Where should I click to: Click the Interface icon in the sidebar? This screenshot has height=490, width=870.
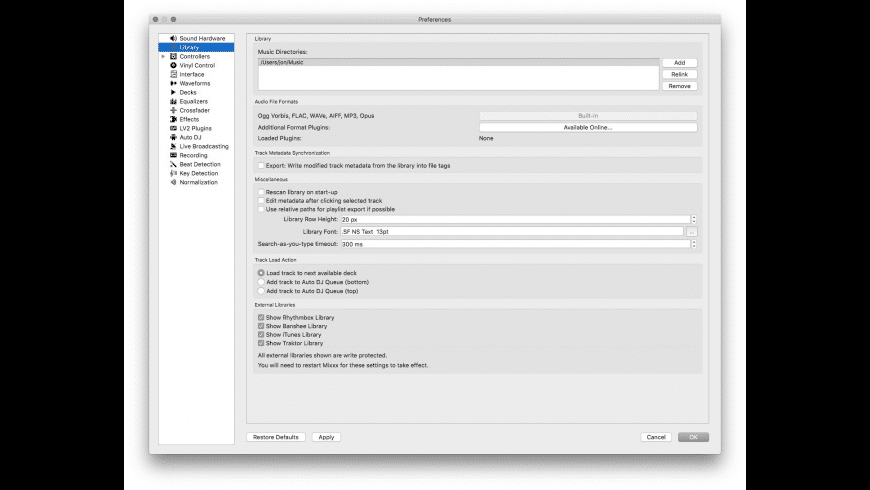pos(173,74)
